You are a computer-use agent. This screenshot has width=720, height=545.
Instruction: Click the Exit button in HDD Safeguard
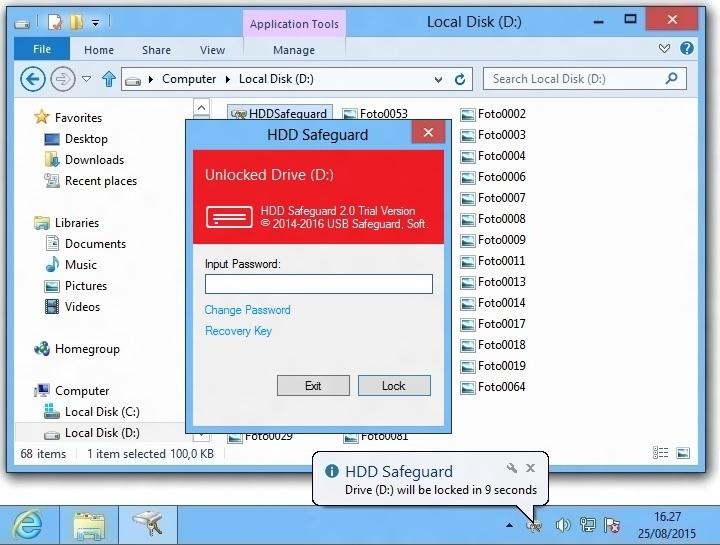pyautogui.click(x=313, y=386)
